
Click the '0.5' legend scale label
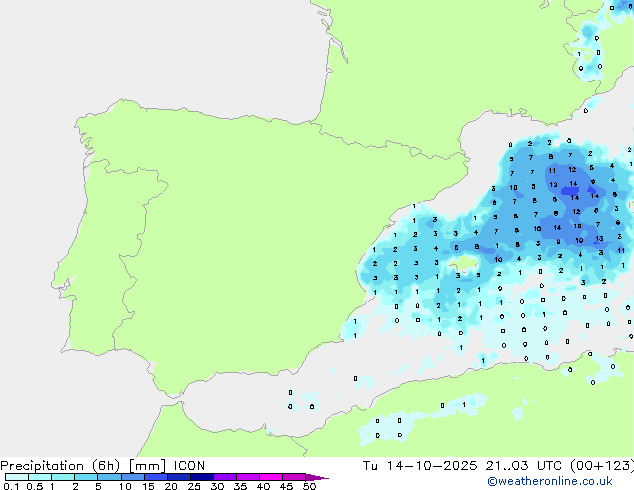point(35,486)
